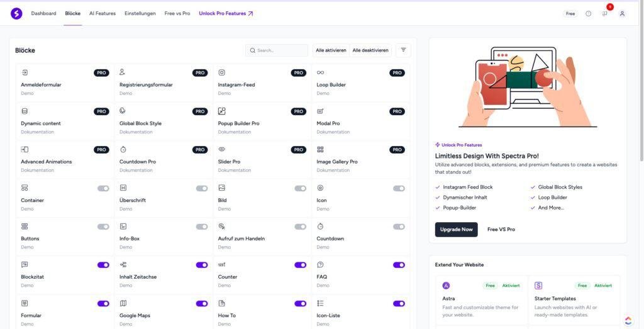
Task: Click the Countdown Pro timer icon
Action: (x=123, y=150)
